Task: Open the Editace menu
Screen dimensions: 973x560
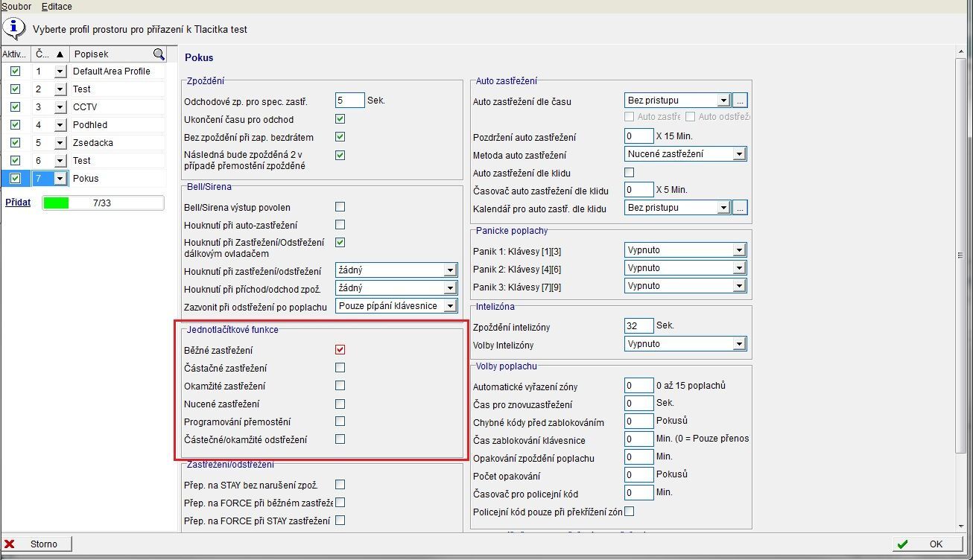Action: 57,7
